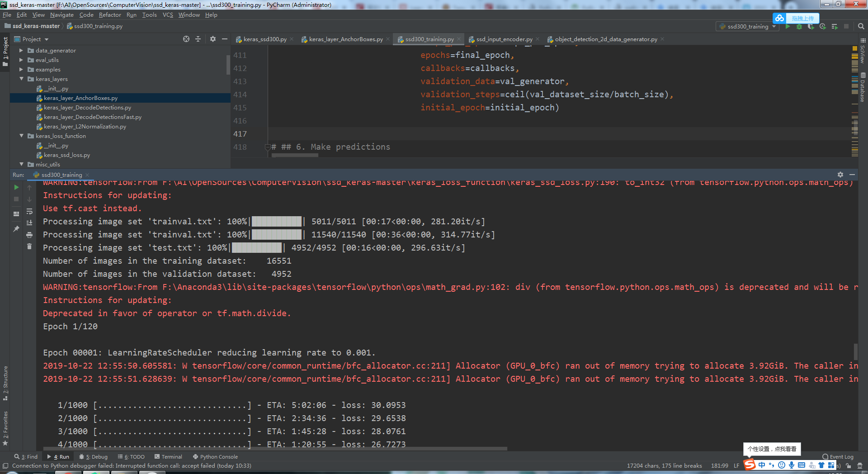Open the Python Console tool window
This screenshot has width=868, height=474.
pyautogui.click(x=215, y=457)
